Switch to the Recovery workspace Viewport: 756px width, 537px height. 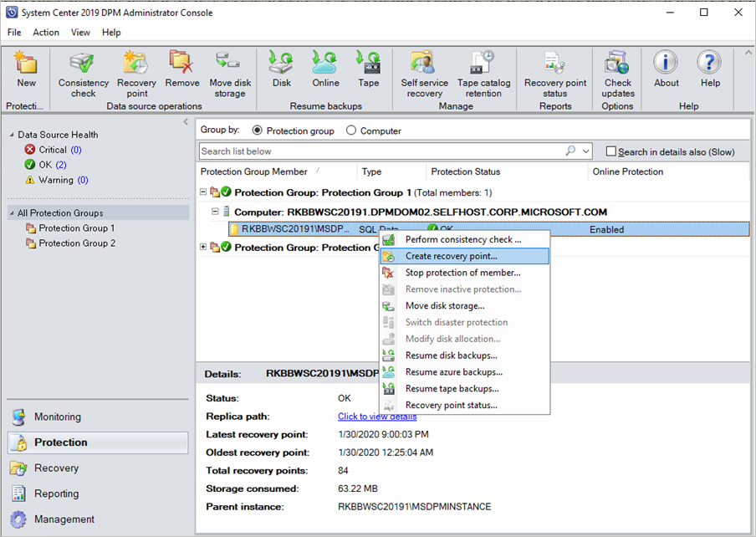(56, 468)
